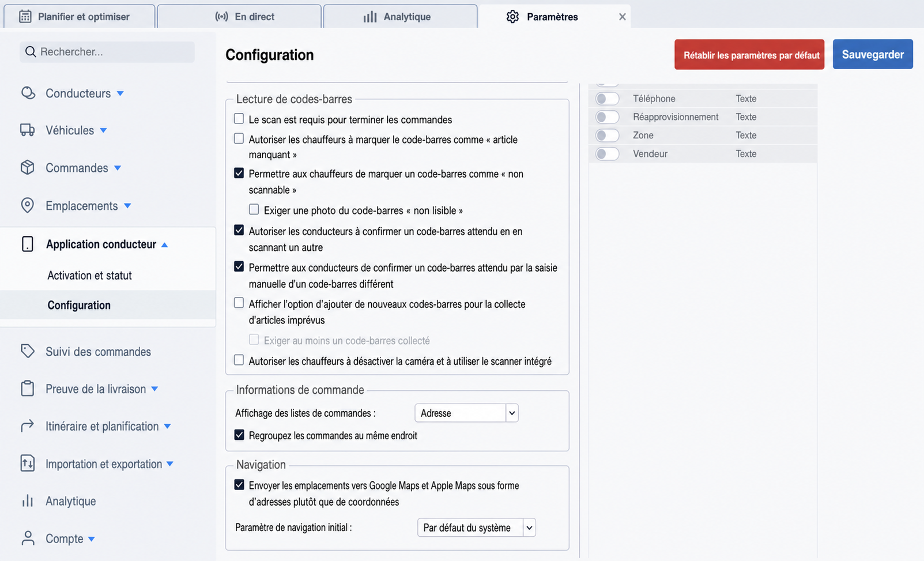Click the Preuve de la livraison clipboard icon
This screenshot has height=561, width=924.
click(28, 389)
